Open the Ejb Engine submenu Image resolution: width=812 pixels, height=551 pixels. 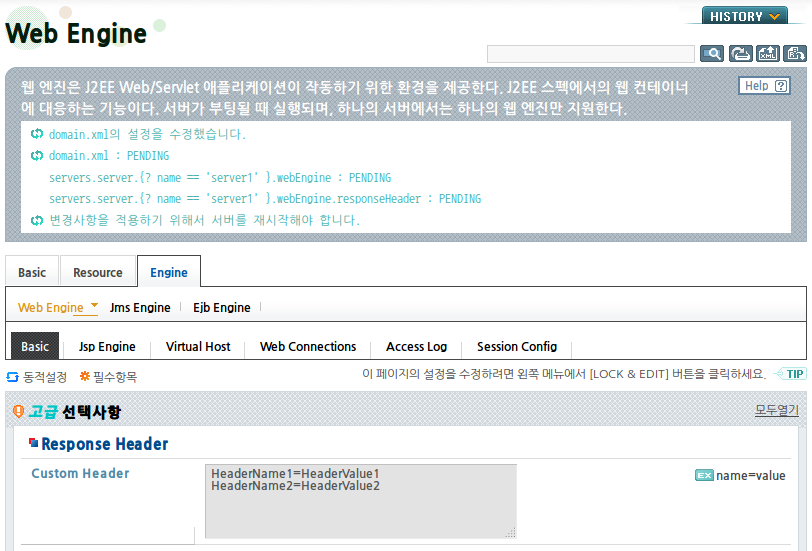222,308
